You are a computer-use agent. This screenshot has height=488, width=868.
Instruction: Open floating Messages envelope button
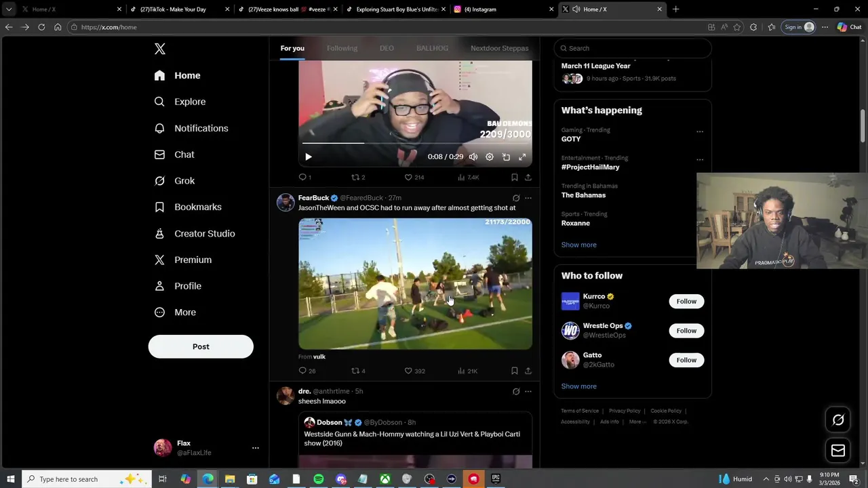[838, 450]
